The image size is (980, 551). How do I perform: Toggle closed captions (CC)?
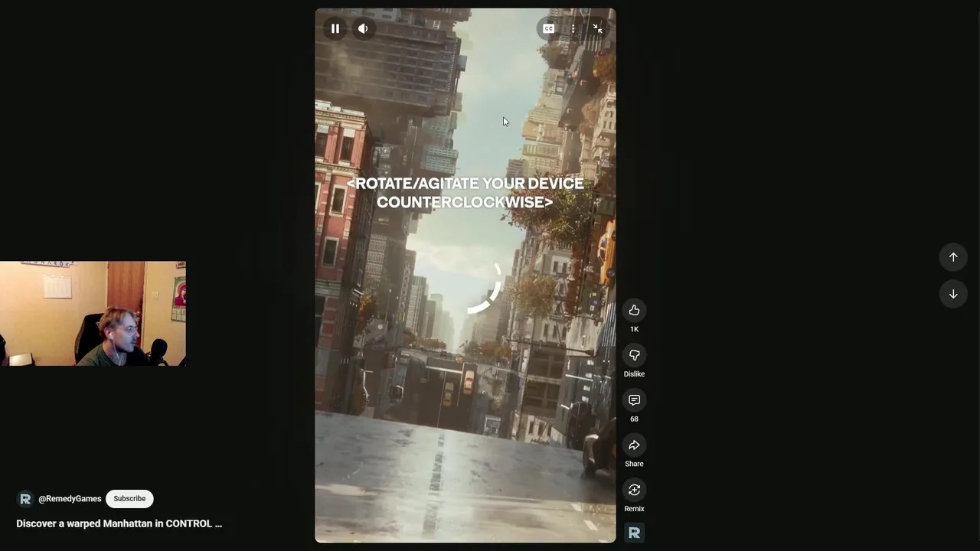click(548, 29)
